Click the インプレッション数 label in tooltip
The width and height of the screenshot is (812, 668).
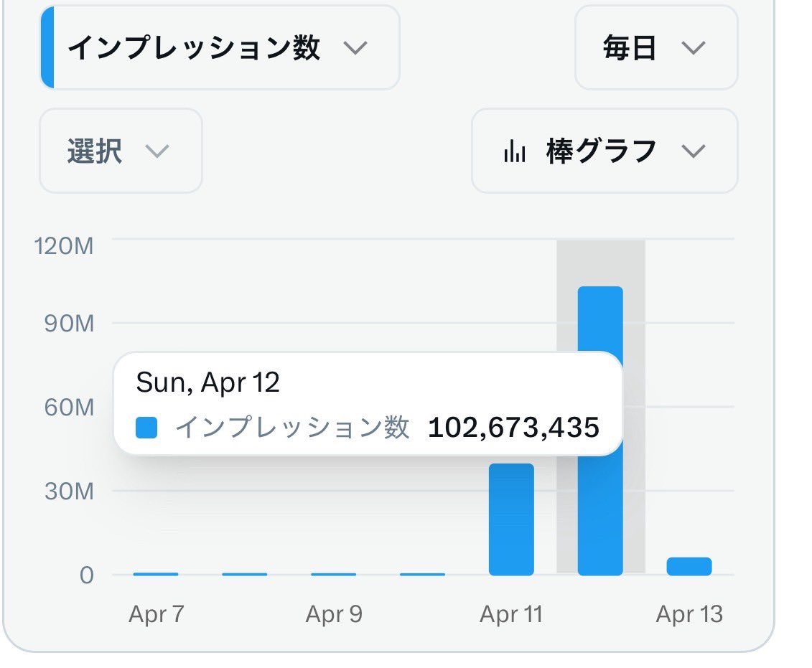pos(293,428)
